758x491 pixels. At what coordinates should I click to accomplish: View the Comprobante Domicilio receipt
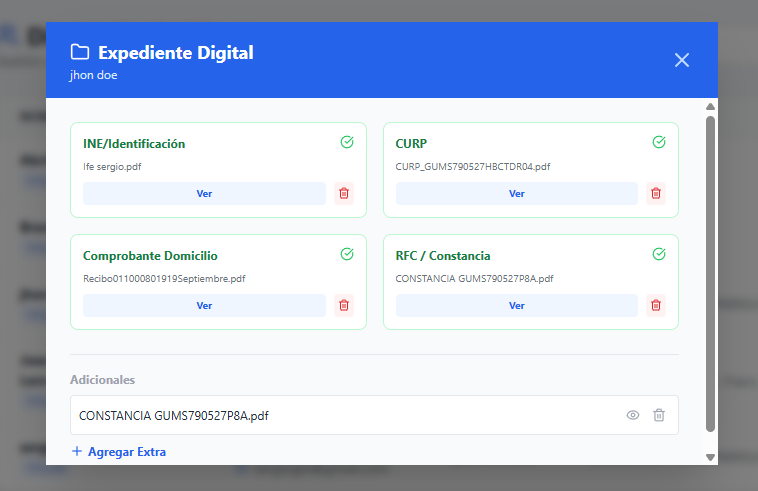point(204,305)
